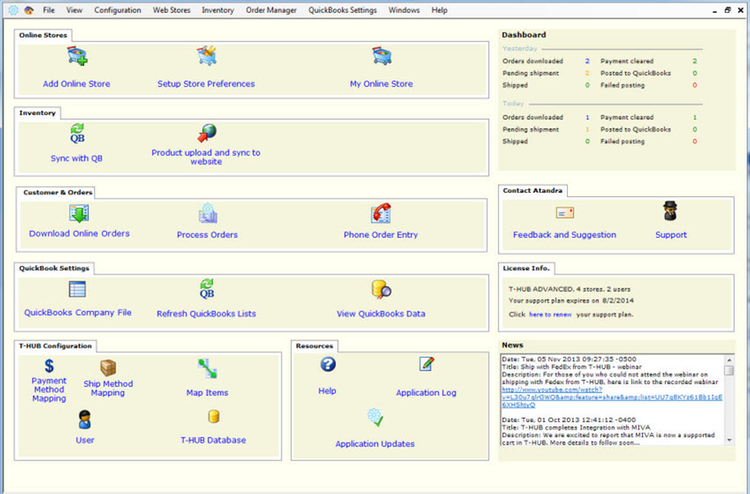Open the YouTube webinar link in News
Viewport: 750px width, 494px height.
[612, 397]
